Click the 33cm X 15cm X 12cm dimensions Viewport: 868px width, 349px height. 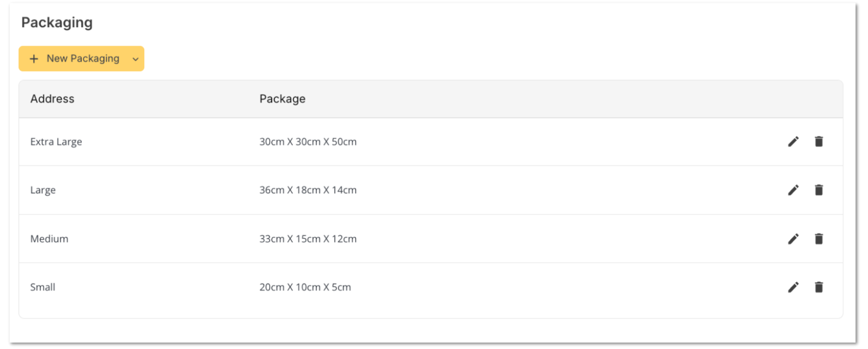pyautogui.click(x=308, y=239)
